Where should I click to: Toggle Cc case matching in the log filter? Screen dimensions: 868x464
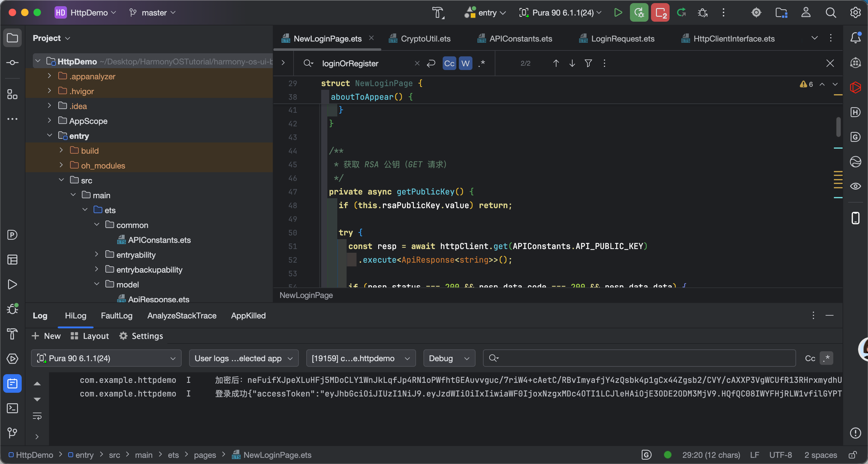(810, 358)
